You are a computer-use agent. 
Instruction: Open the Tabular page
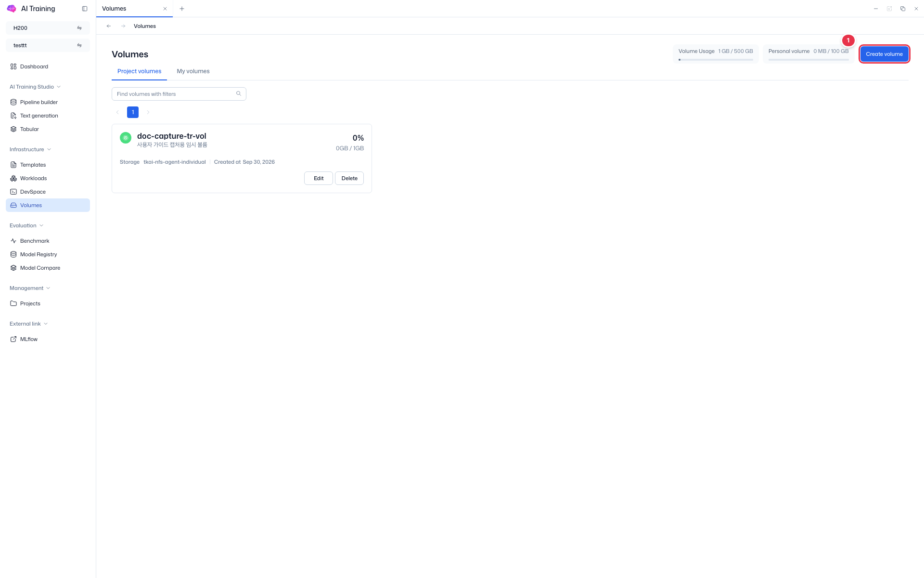[x=48, y=129]
